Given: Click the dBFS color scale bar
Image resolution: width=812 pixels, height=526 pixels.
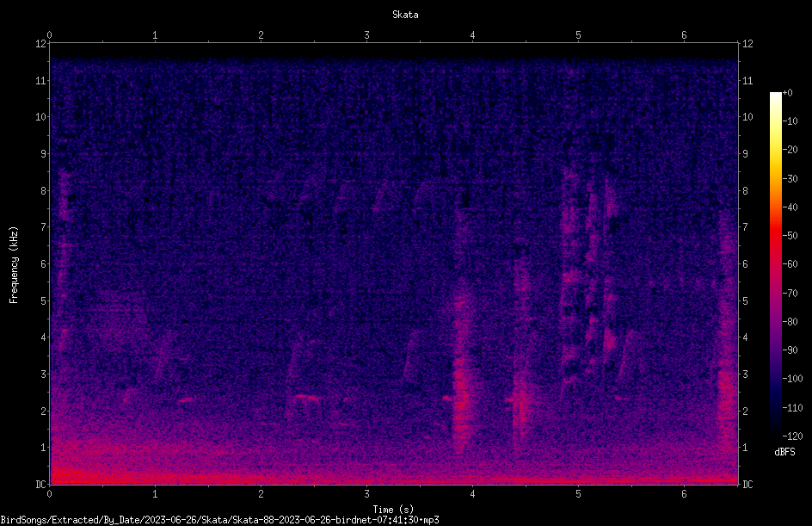Looking at the screenshot, I should tap(776, 264).
